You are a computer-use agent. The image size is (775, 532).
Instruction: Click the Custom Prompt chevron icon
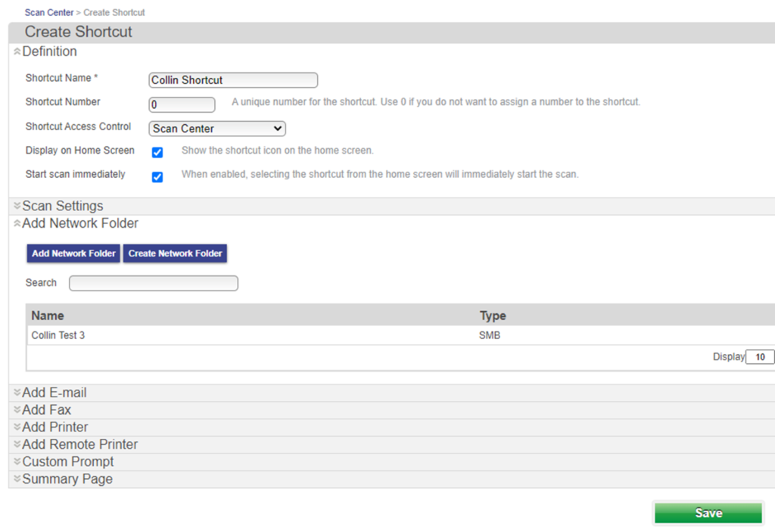click(x=17, y=462)
